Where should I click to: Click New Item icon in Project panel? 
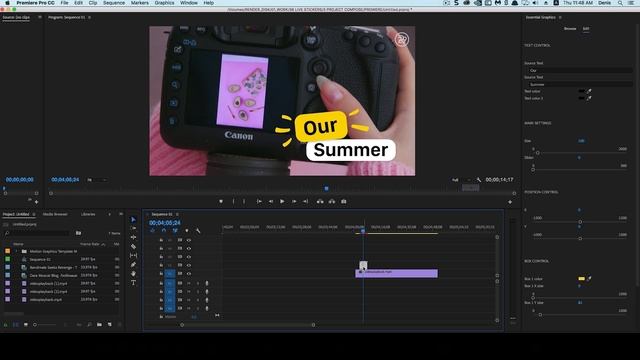tap(109, 324)
